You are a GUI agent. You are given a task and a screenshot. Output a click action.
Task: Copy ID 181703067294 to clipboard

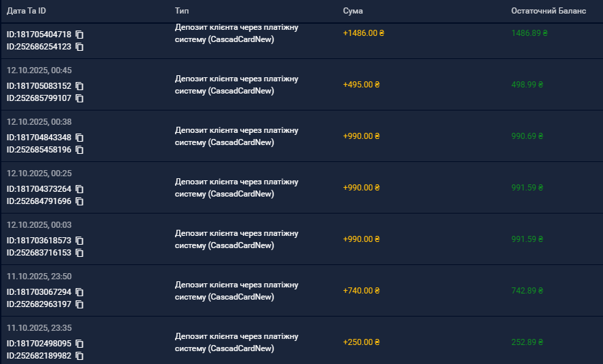[79, 292]
